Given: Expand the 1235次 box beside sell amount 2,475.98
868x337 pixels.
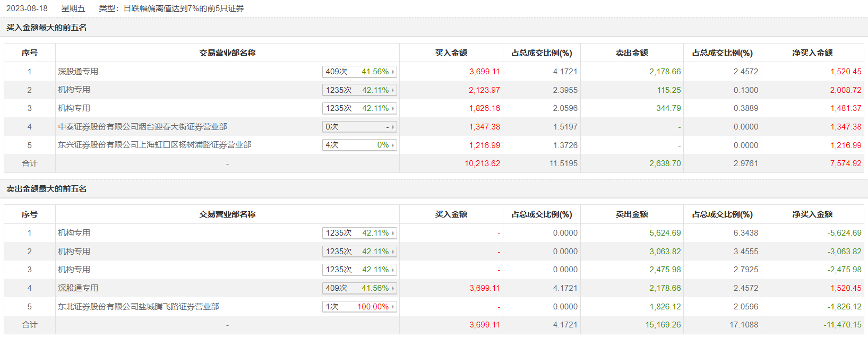Looking at the screenshot, I should pos(359,270).
